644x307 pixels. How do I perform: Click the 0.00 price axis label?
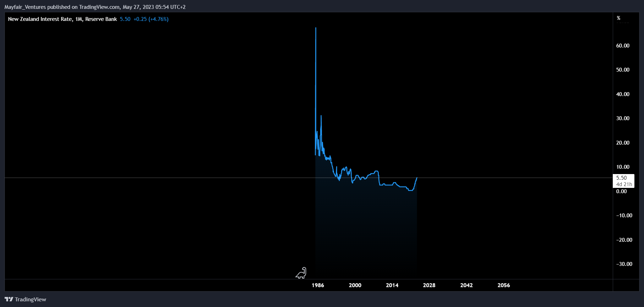[621, 191]
